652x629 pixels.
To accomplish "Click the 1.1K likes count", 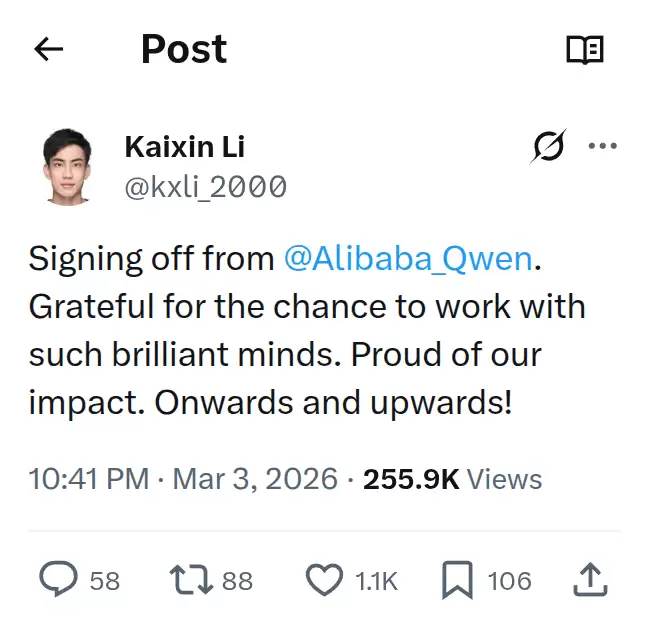I will click(377, 581).
